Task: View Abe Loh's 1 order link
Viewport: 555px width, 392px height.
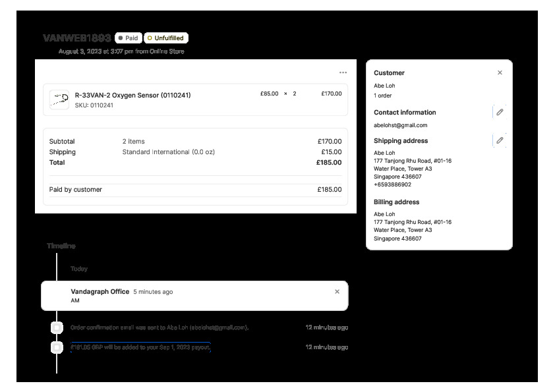Action: click(383, 96)
